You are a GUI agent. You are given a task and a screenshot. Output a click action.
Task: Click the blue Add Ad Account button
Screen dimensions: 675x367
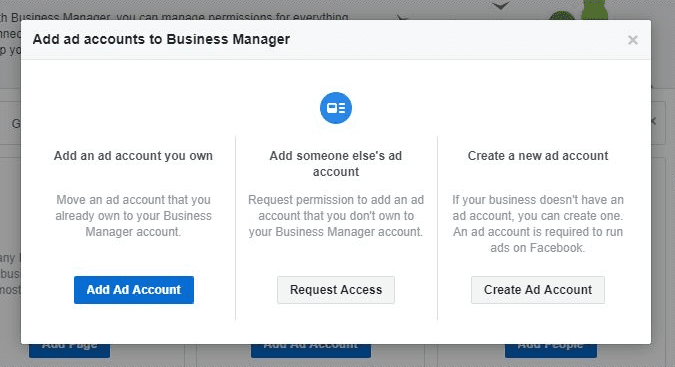(x=134, y=290)
